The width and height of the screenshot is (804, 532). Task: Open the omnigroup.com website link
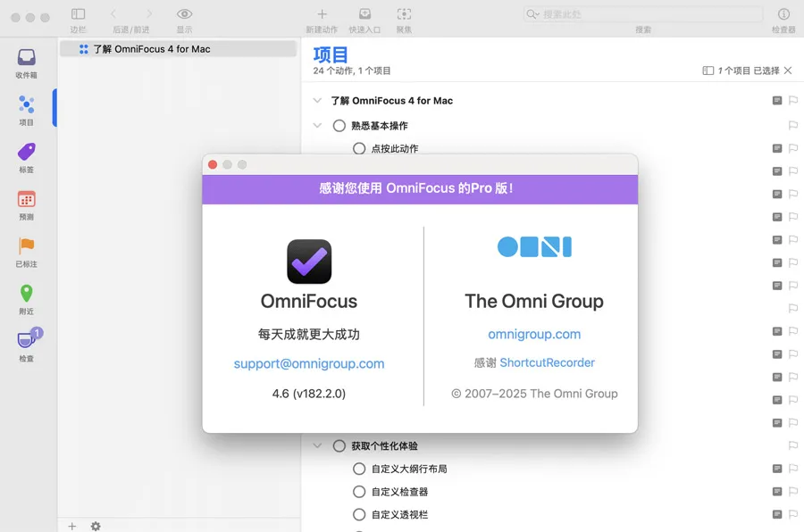(534, 334)
